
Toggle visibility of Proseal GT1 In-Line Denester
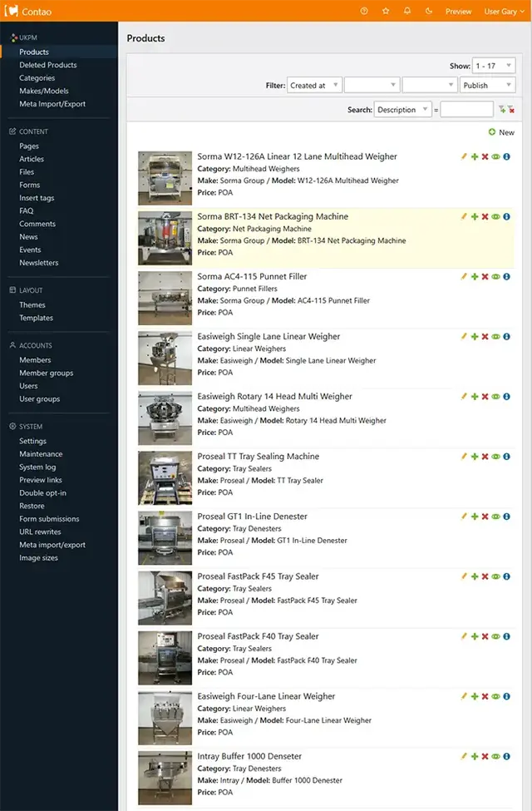click(x=495, y=517)
